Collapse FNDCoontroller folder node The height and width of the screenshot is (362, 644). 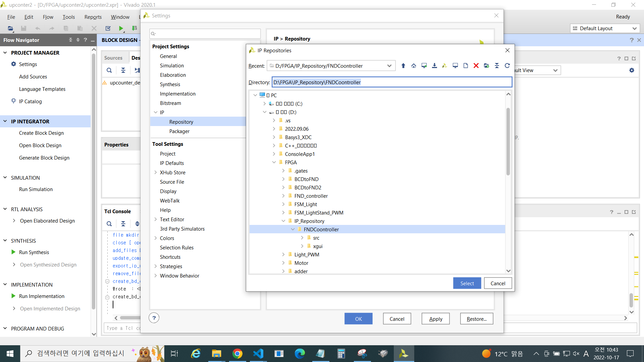pos(292,229)
